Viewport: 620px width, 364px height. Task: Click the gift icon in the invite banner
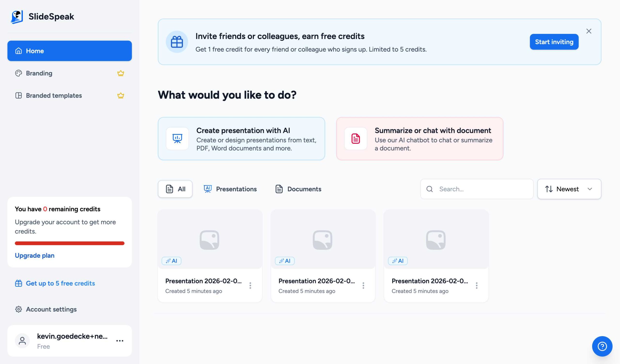(x=177, y=42)
